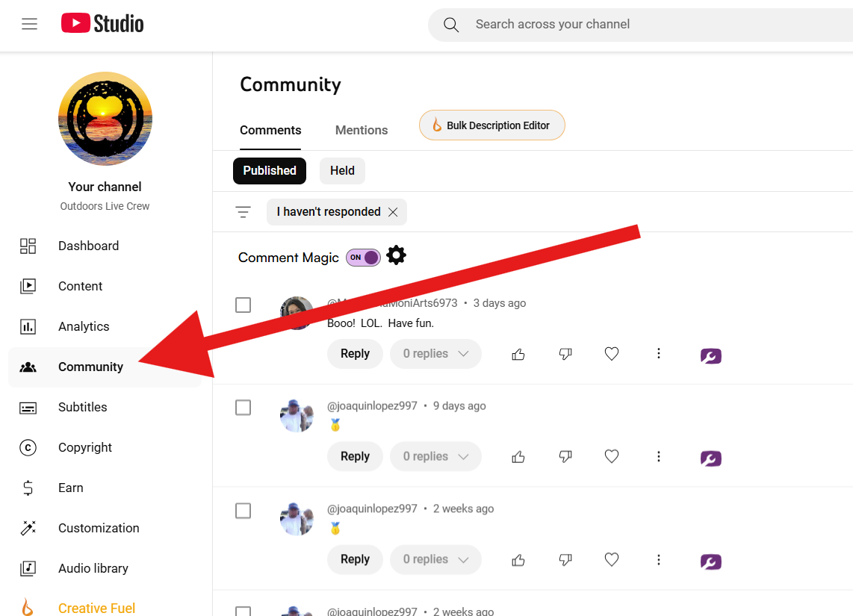This screenshot has height=616, width=853.
Task: Click the 'Outdoors Live Crew' channel name
Action: tap(105, 207)
